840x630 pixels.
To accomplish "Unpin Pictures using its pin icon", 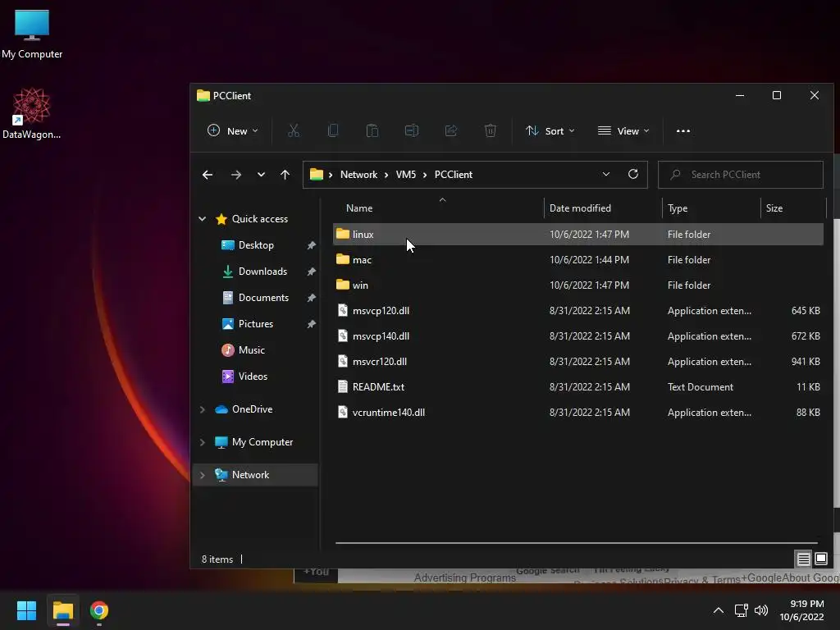I will (x=311, y=324).
